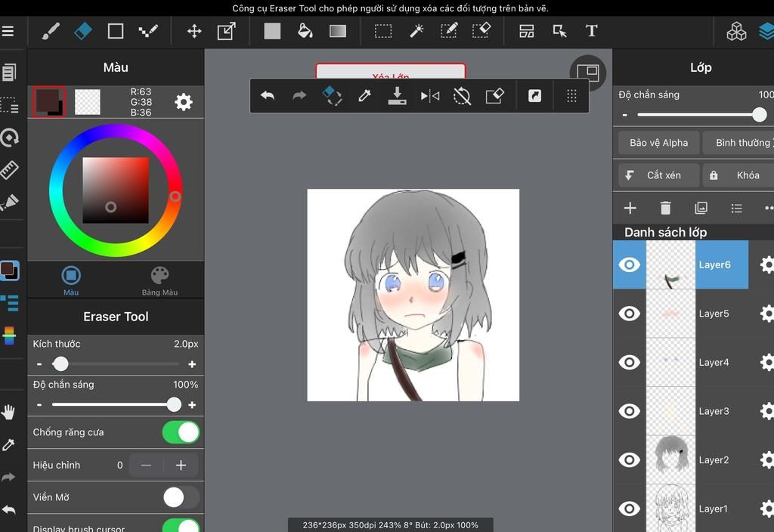Image resolution: width=774 pixels, height=532 pixels.
Task: Open the Transform tool
Action: [227, 31]
